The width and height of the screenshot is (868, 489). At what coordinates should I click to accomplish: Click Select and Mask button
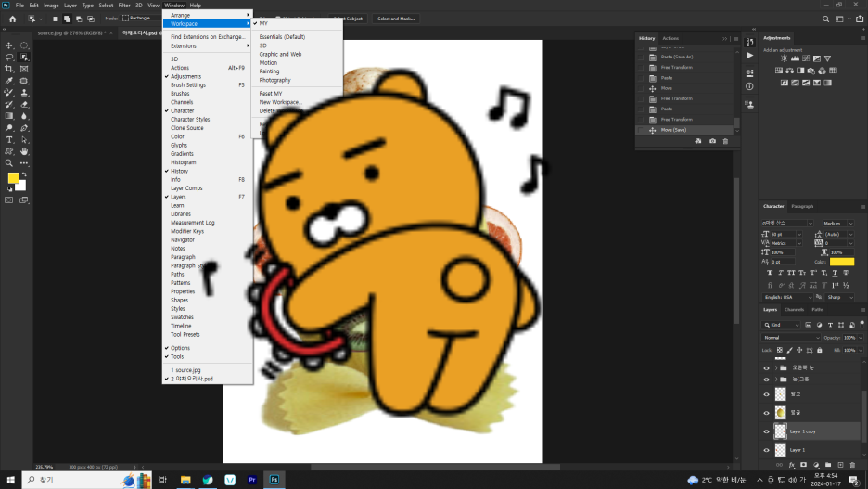click(x=396, y=19)
